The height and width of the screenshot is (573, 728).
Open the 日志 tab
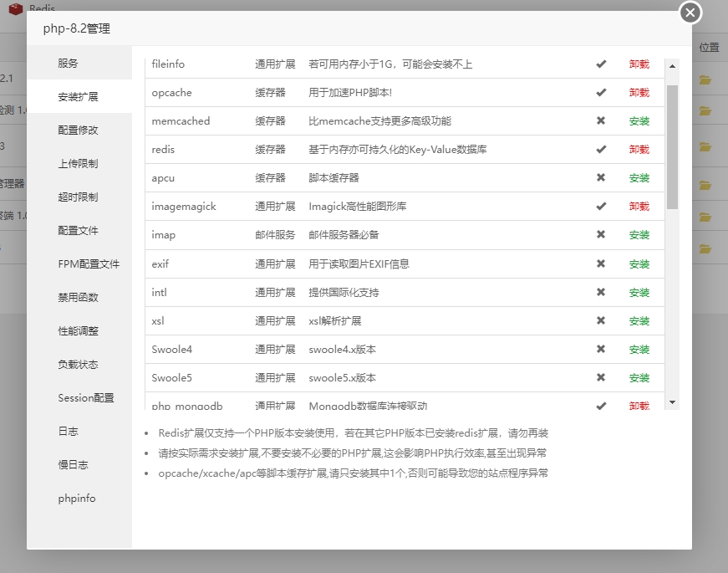79,431
